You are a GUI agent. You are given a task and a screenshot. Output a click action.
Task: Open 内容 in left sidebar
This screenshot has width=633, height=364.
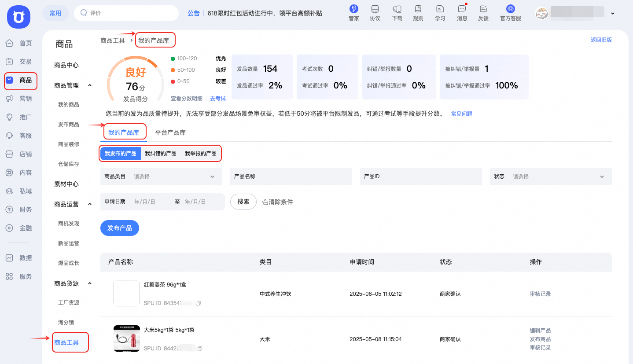[x=19, y=173]
